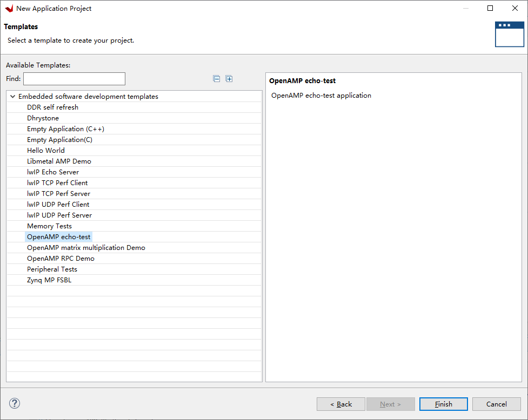The image size is (528, 420).
Task: Select lwIP UDP Perf Server template
Action: point(59,215)
